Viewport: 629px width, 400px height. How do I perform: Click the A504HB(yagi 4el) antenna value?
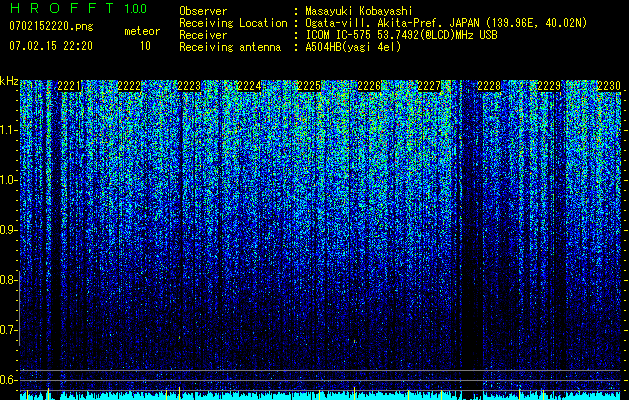coord(353,47)
